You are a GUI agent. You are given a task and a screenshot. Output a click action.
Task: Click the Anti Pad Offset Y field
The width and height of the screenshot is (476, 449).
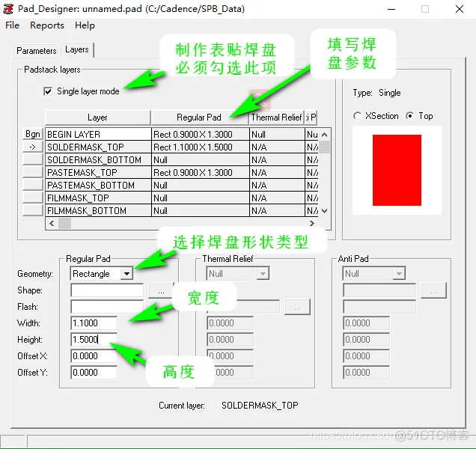click(367, 372)
